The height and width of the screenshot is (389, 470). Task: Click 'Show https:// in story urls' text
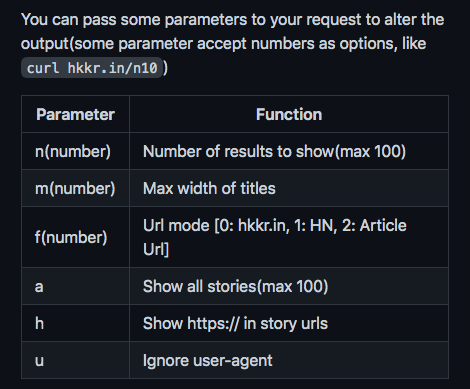pos(235,323)
